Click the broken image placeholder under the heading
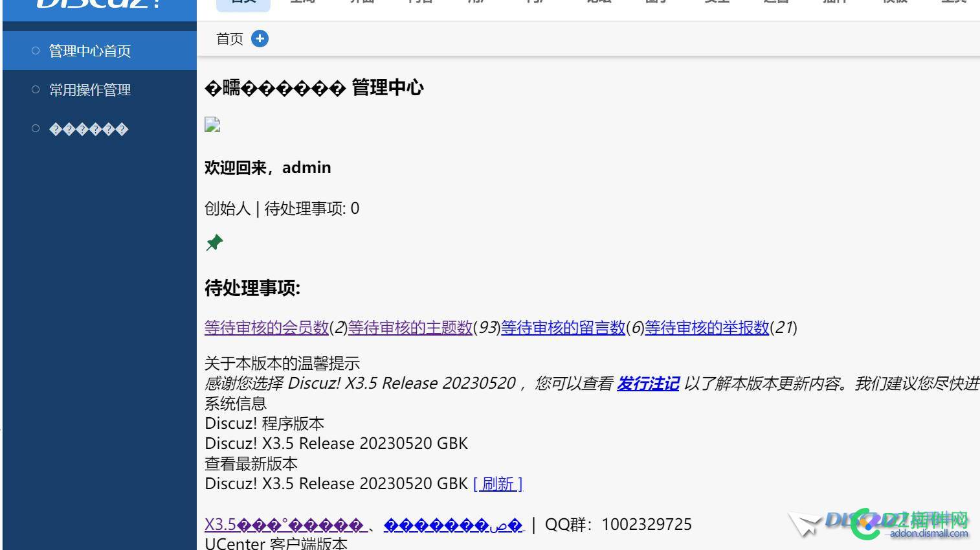The image size is (980, 550). pyautogui.click(x=212, y=125)
